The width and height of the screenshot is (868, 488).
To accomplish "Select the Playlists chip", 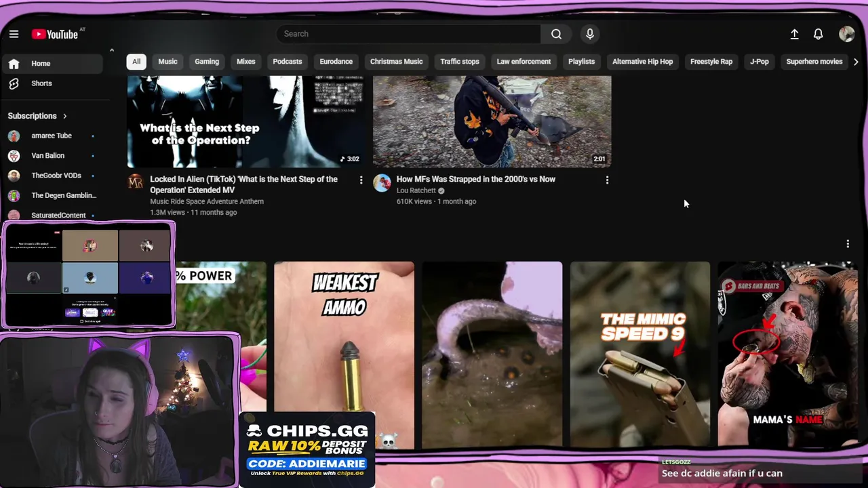I will click(x=581, y=62).
